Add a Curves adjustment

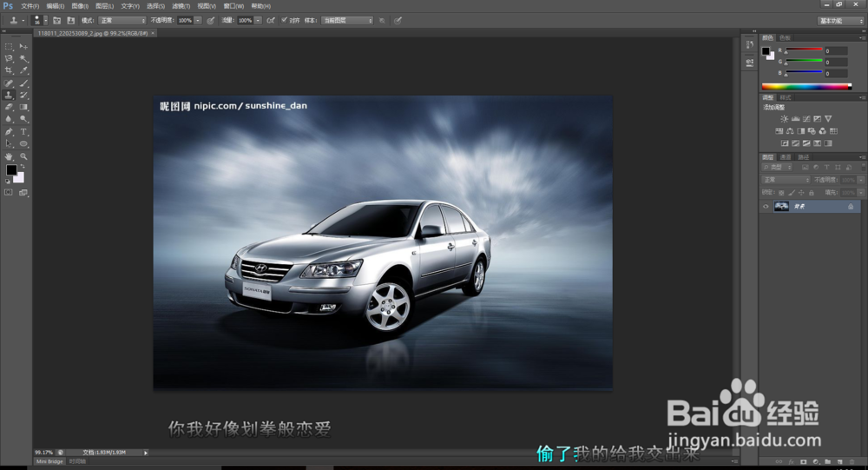pyautogui.click(x=806, y=119)
